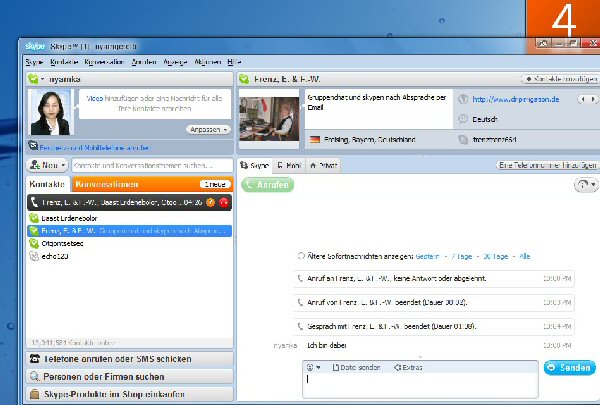Click the message text input box
This screenshot has height=405, width=600.
coord(420,385)
